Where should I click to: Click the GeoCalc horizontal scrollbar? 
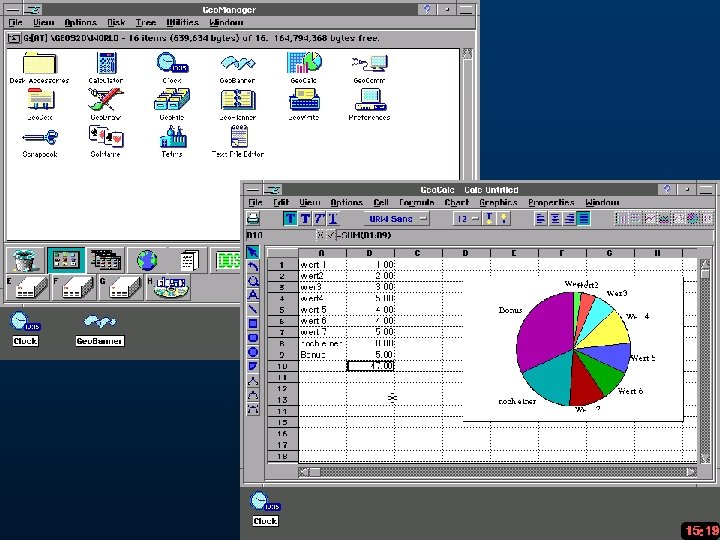point(497,472)
